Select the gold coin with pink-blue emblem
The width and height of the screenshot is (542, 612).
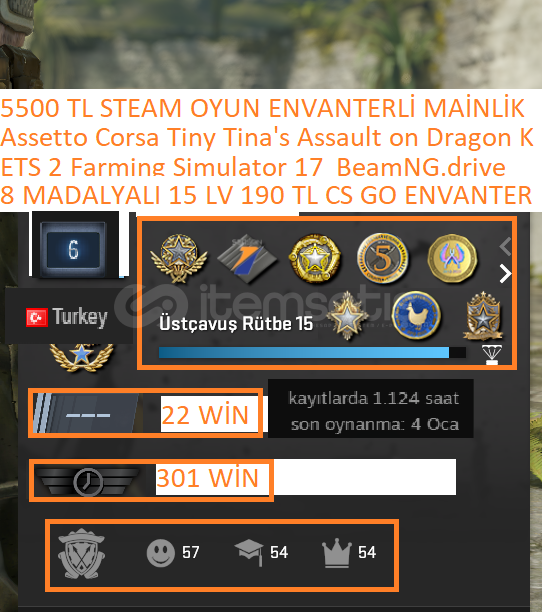[x=452, y=258]
